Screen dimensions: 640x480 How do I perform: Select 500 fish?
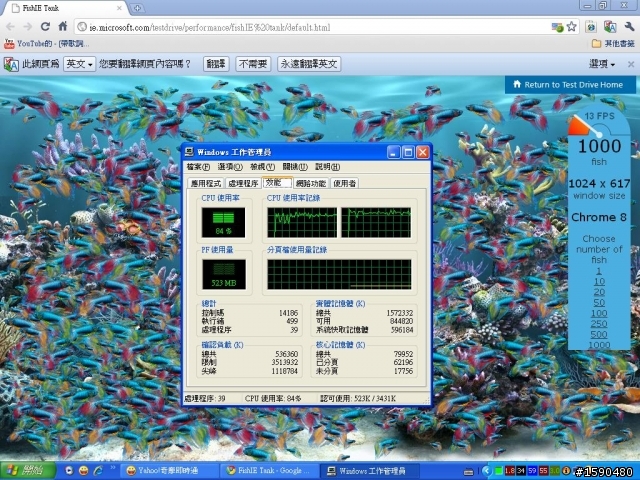click(599, 335)
